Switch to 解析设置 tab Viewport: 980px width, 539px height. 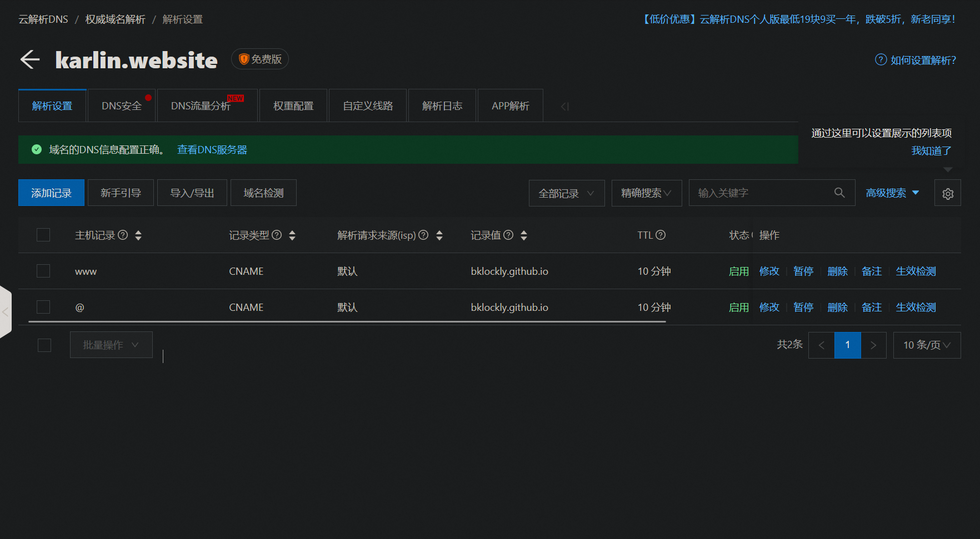click(x=52, y=105)
